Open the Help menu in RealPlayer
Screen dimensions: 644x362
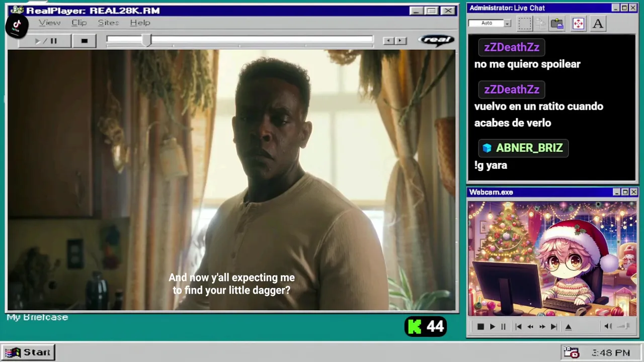click(x=140, y=23)
